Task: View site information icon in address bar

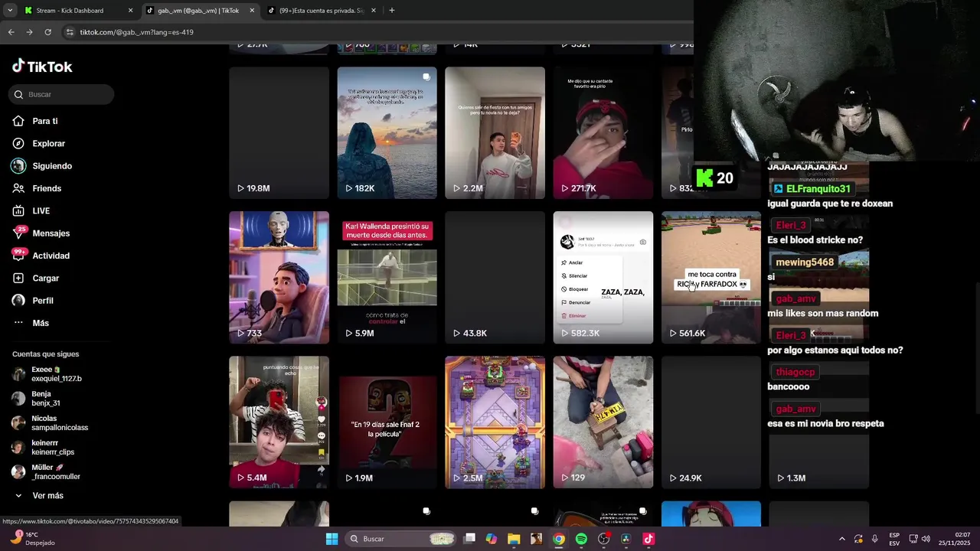Action: 70,32
